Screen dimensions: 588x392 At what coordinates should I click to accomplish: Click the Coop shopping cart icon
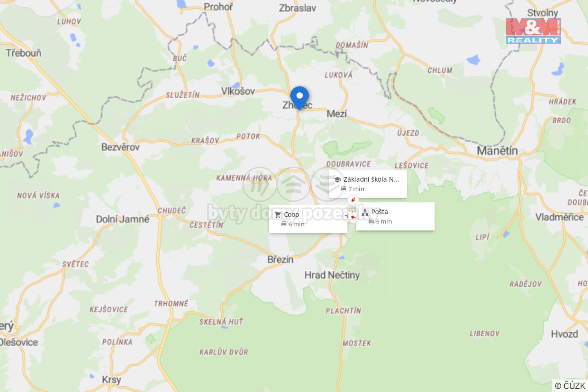tap(278, 215)
